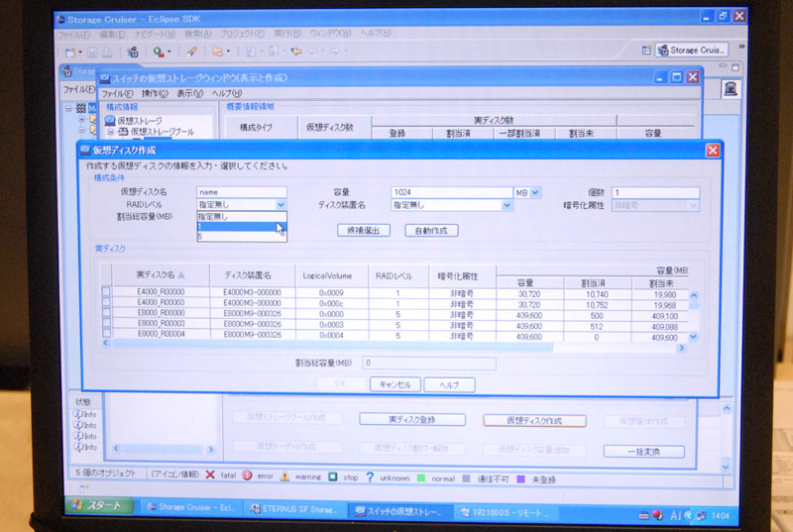Switch to Storage Cruiser - Ecl taskbar item
The width and height of the screenshot is (793, 532).
[x=190, y=507]
